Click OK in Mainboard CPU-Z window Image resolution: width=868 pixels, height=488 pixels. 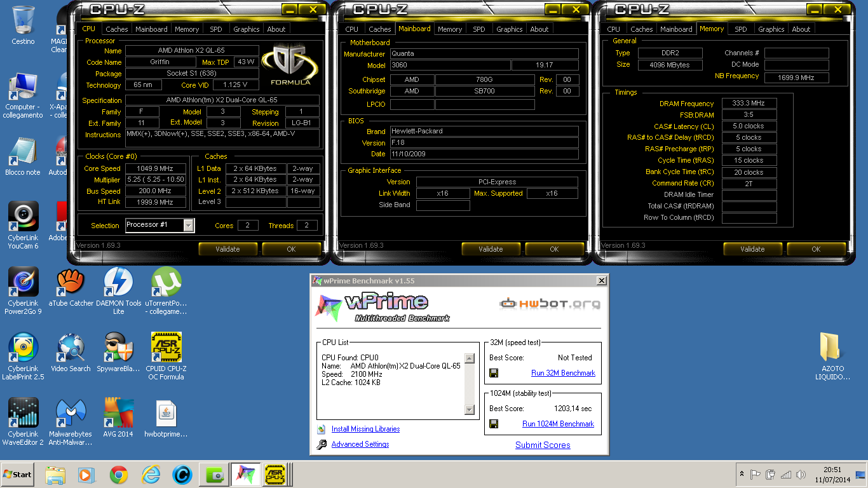coord(554,249)
